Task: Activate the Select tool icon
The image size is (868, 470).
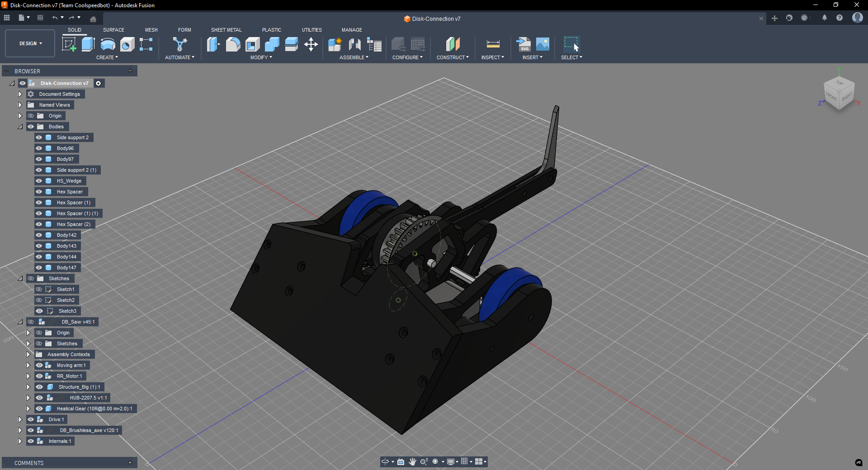Action: coord(571,44)
